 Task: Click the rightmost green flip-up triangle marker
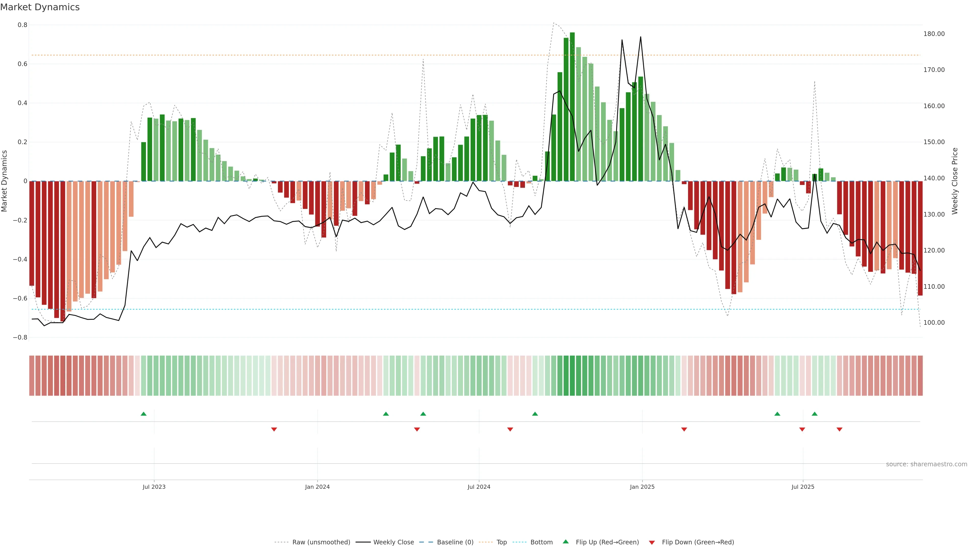(x=815, y=414)
